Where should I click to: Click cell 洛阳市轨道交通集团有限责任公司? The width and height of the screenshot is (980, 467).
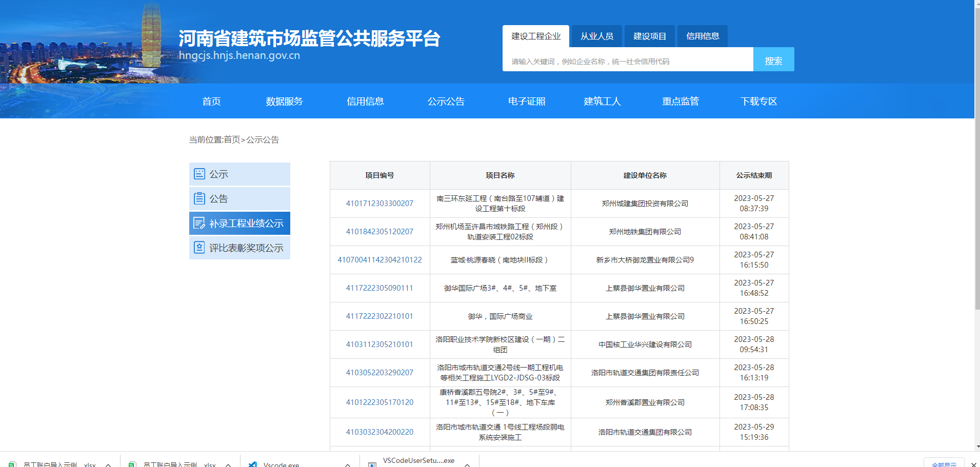[x=645, y=373]
